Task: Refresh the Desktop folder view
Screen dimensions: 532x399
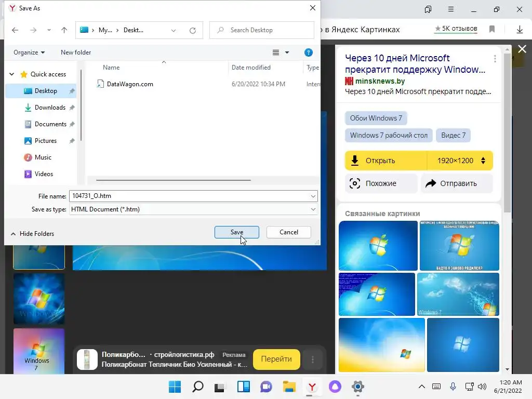Action: 193,30
